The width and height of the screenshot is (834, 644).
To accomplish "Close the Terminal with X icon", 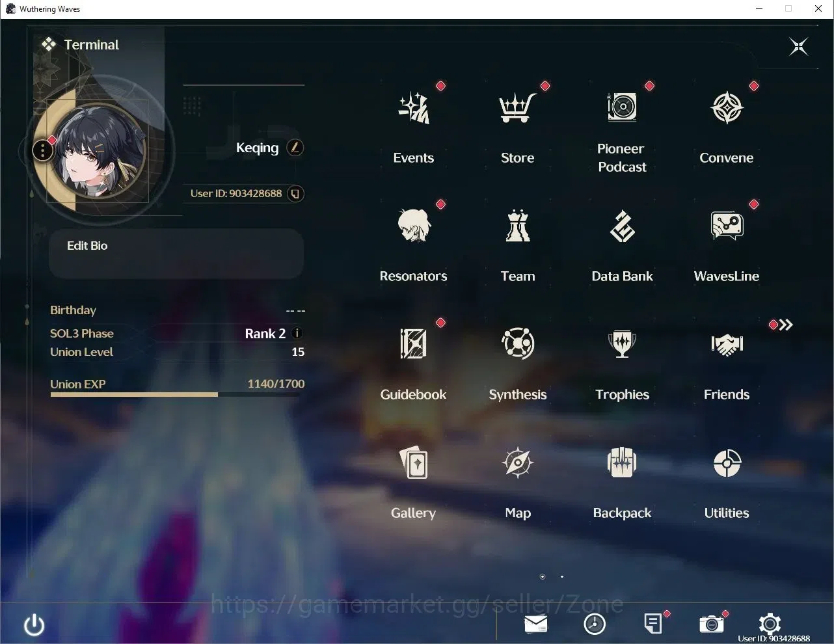I will [x=798, y=46].
